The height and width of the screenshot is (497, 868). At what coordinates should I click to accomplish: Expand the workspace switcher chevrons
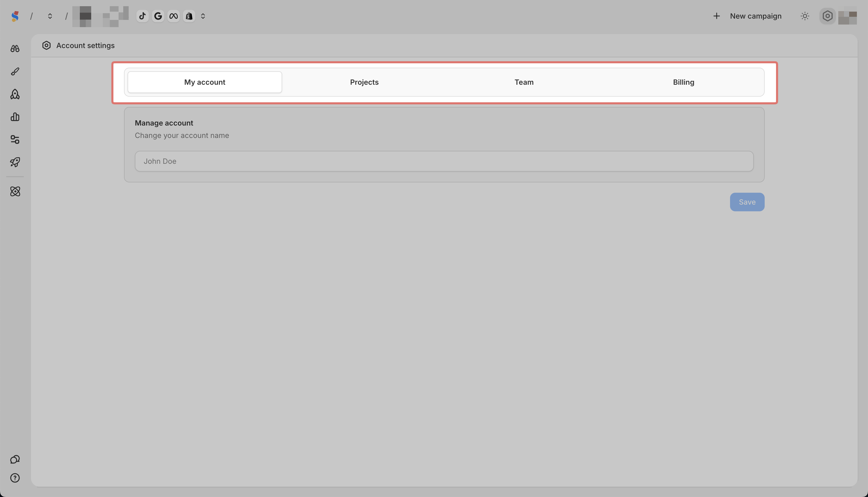(x=50, y=16)
